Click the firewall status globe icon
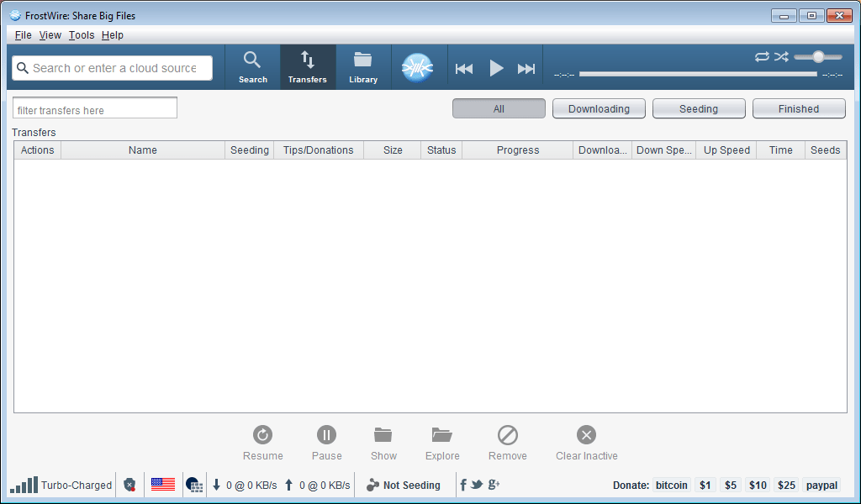Viewport: 861px width, 504px height. click(x=194, y=485)
